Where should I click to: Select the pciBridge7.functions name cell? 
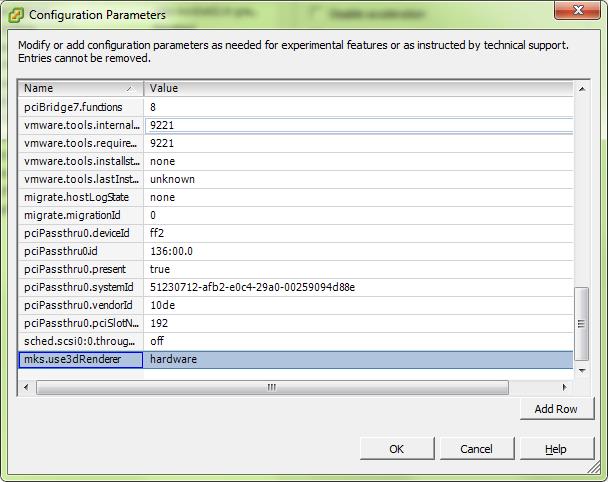click(81, 107)
